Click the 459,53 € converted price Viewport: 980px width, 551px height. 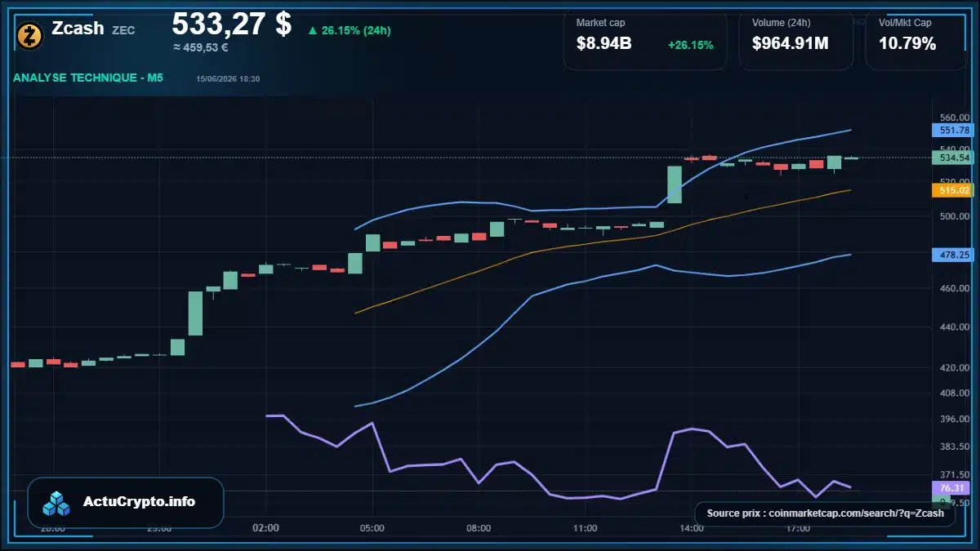coord(201,47)
